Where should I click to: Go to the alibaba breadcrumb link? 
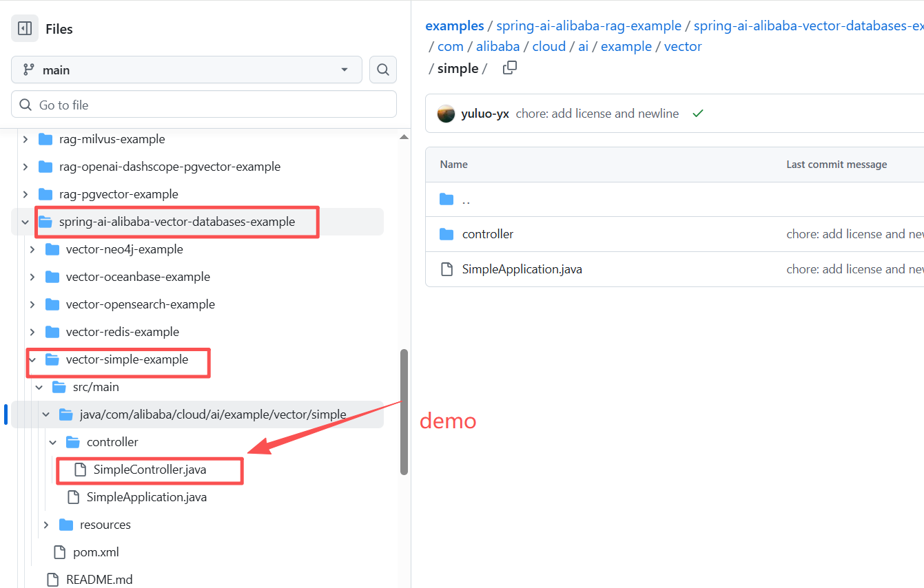point(497,46)
